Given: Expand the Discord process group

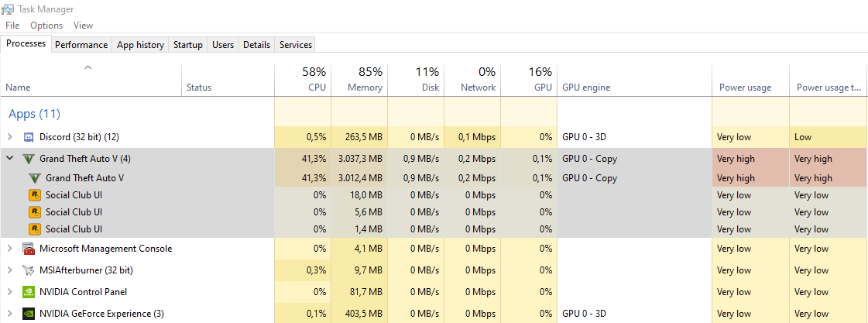Looking at the screenshot, I should coord(9,137).
